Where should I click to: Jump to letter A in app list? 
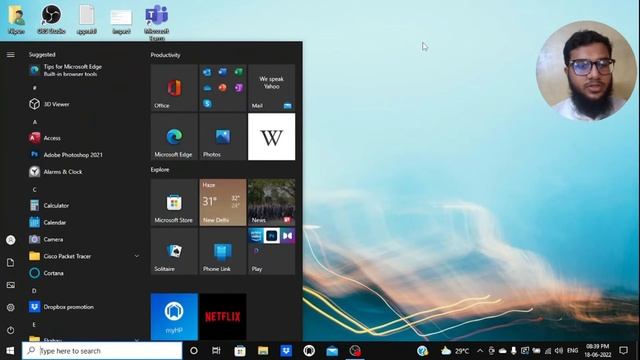coord(35,122)
